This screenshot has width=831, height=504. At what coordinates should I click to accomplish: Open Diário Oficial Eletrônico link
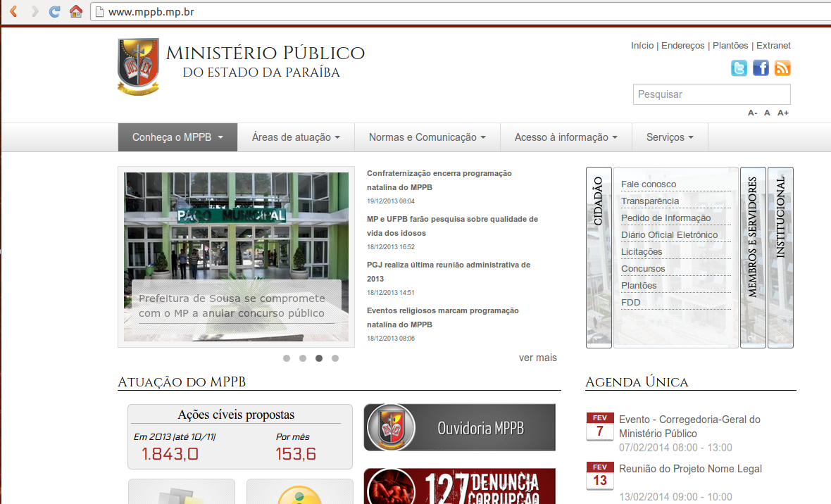click(x=669, y=235)
